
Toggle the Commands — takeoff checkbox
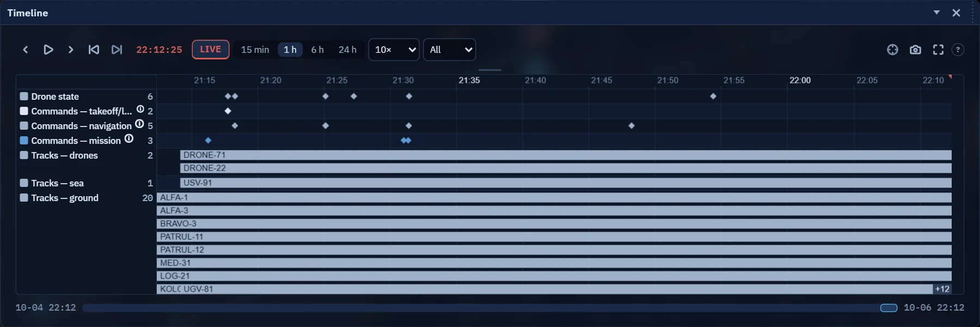pyautogui.click(x=24, y=111)
